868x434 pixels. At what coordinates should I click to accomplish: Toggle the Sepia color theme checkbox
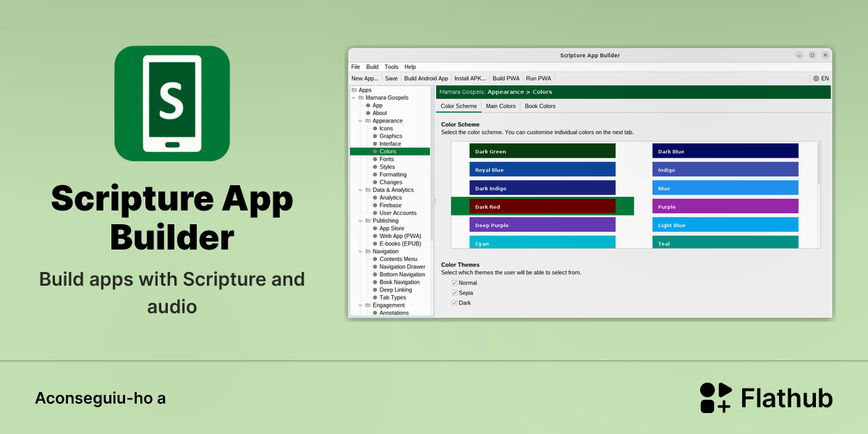455,293
